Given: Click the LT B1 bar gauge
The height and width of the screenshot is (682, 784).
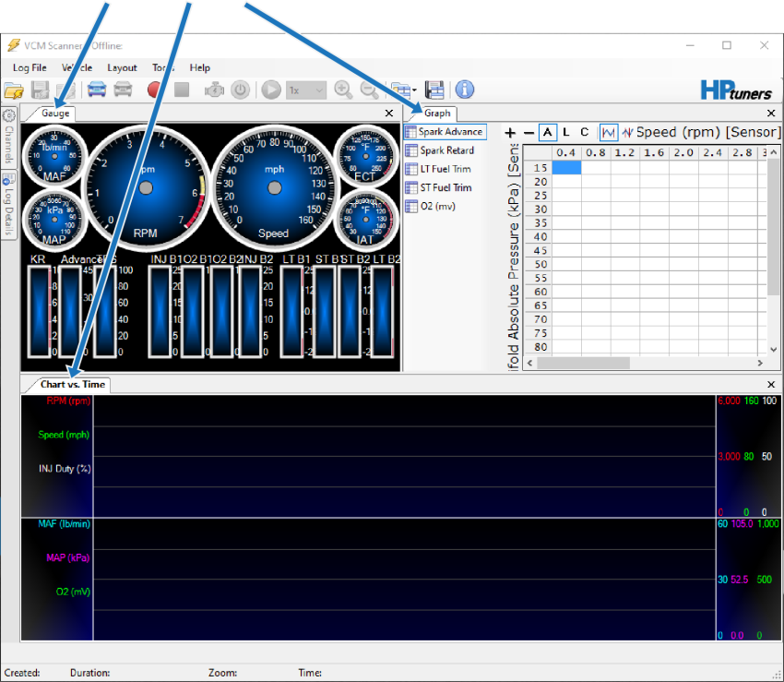Looking at the screenshot, I should point(292,311).
